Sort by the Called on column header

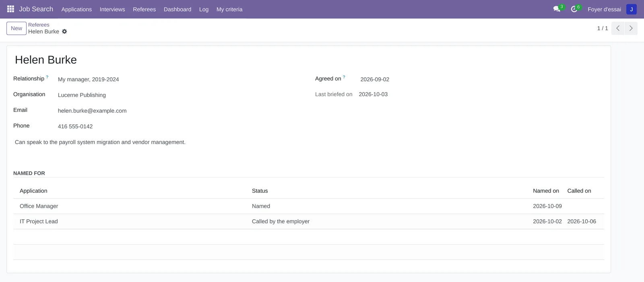pyautogui.click(x=579, y=191)
